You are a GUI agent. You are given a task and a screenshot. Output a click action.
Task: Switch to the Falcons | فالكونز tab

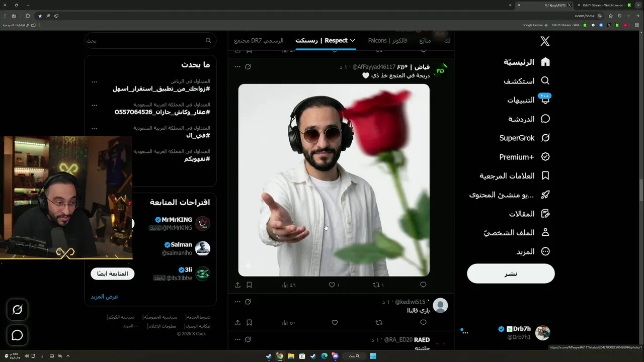coord(387,40)
